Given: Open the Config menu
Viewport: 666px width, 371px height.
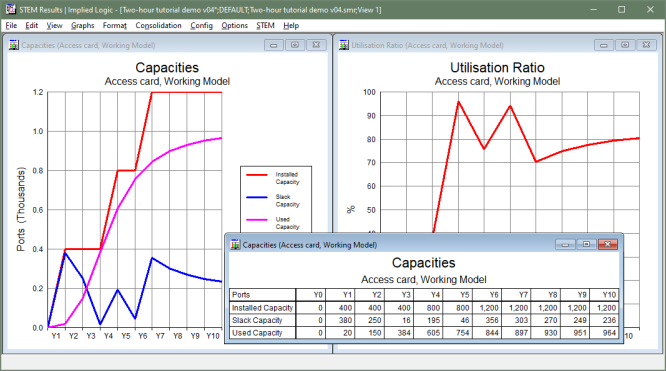Looking at the screenshot, I should (x=201, y=25).
